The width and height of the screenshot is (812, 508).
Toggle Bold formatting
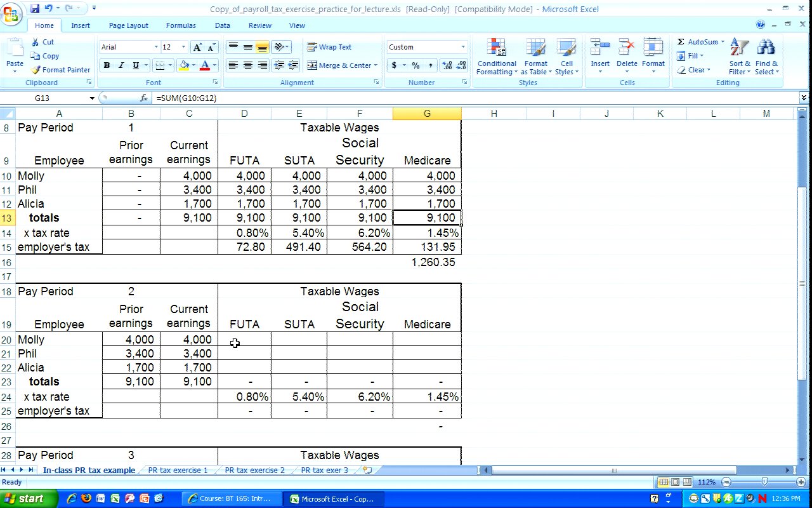coord(107,65)
